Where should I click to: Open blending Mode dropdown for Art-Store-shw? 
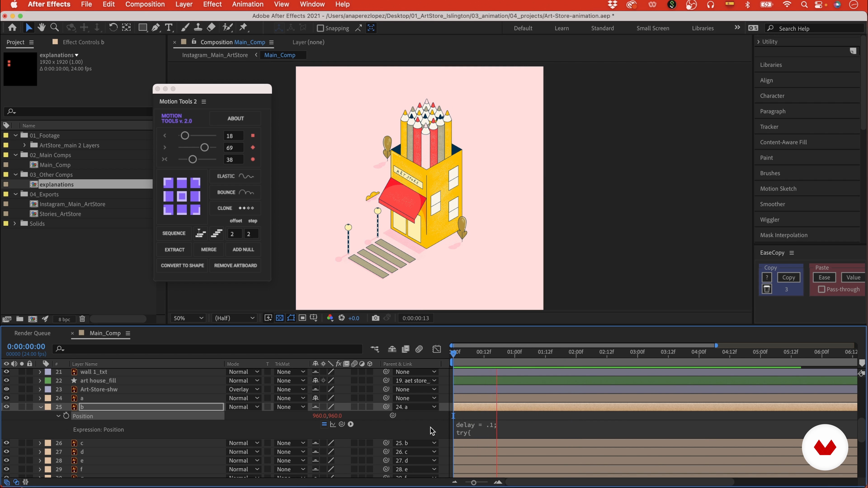[244, 389]
